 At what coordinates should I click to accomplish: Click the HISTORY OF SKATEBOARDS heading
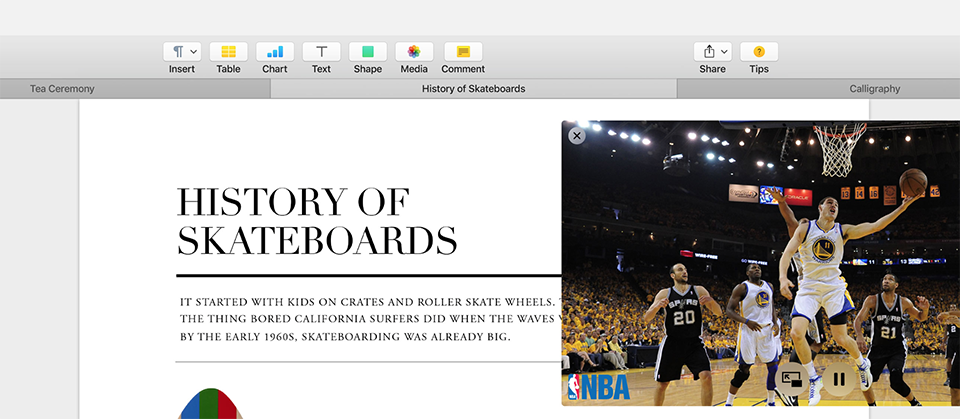point(317,221)
